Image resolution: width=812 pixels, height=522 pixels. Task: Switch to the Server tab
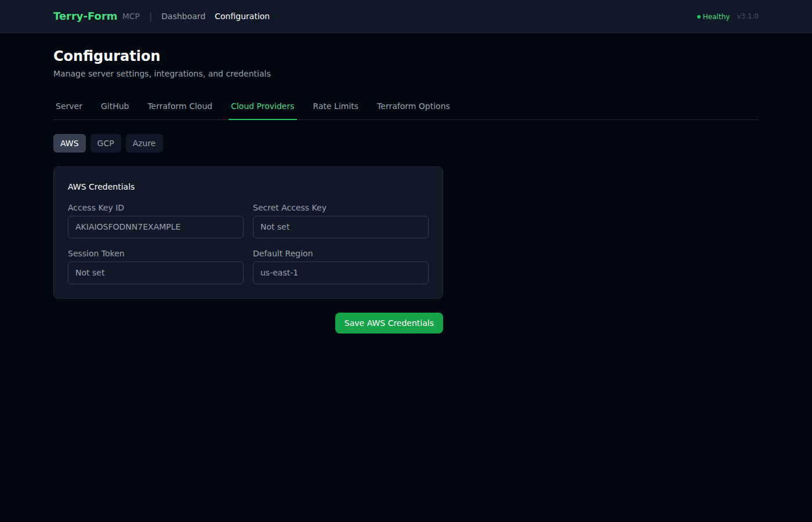[x=69, y=106]
